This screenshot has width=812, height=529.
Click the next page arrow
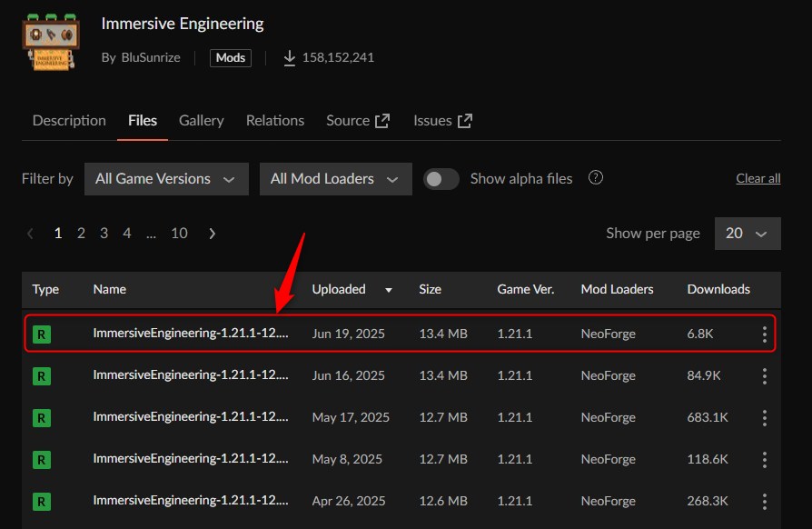(212, 234)
